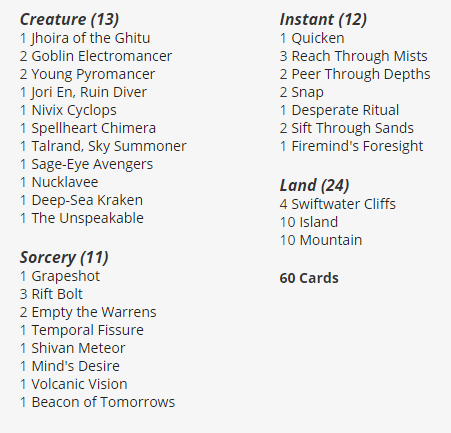Click the Swiftwater Cliffs land link
The image size is (451, 433).
tap(343, 204)
